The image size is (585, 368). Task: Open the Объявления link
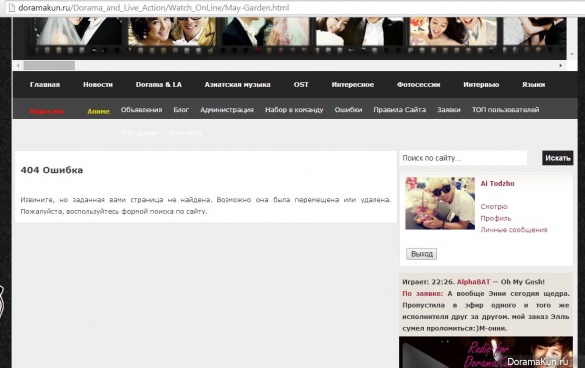point(141,110)
